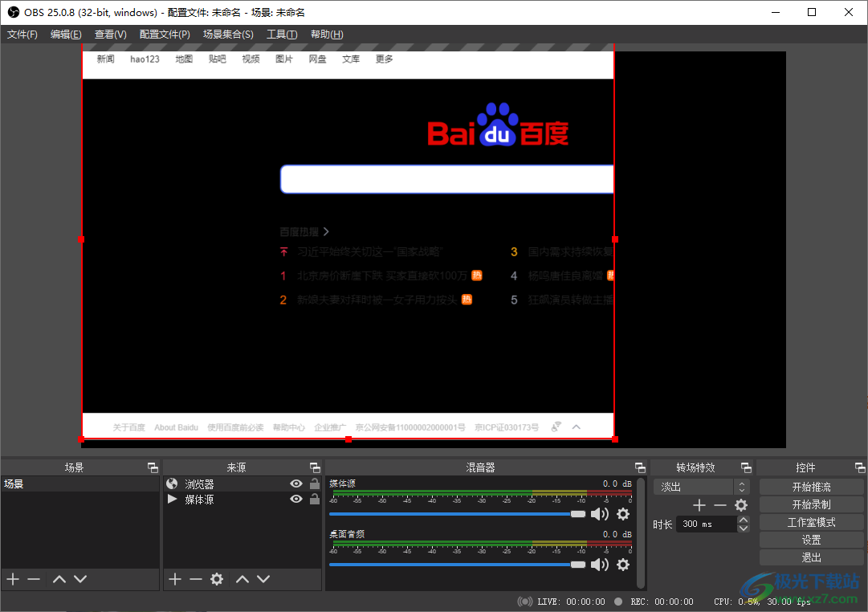Click 开始推流 button

click(x=811, y=487)
